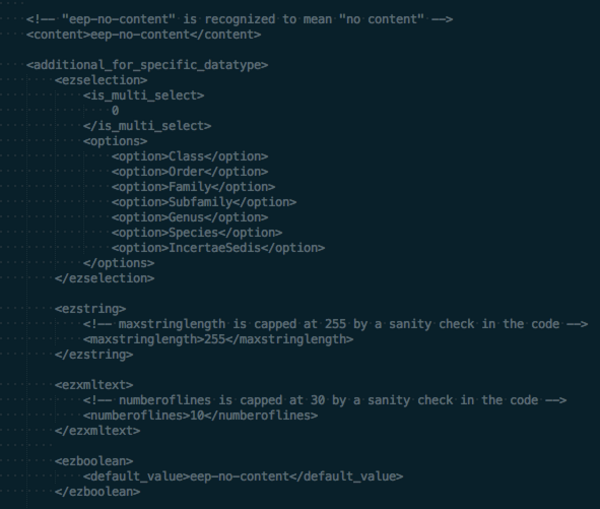This screenshot has height=509, width=600.
Task: Click the is_multi_select opening tag
Action: [144, 95]
